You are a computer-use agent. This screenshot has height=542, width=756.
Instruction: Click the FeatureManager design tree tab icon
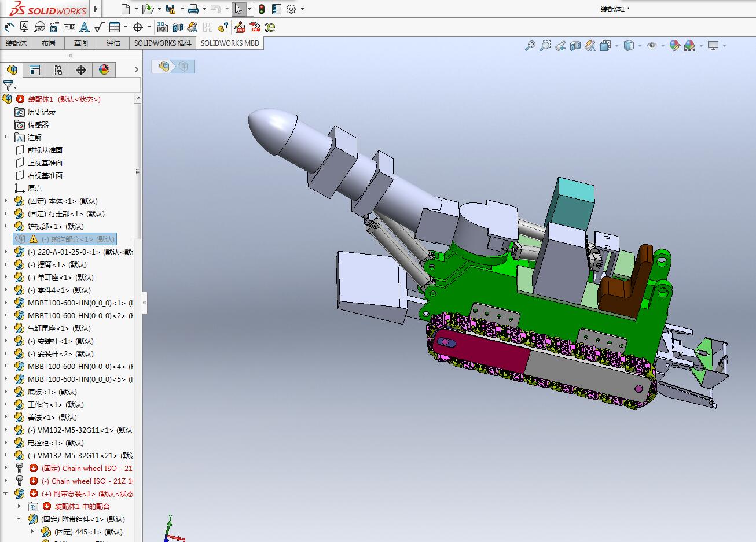12,70
